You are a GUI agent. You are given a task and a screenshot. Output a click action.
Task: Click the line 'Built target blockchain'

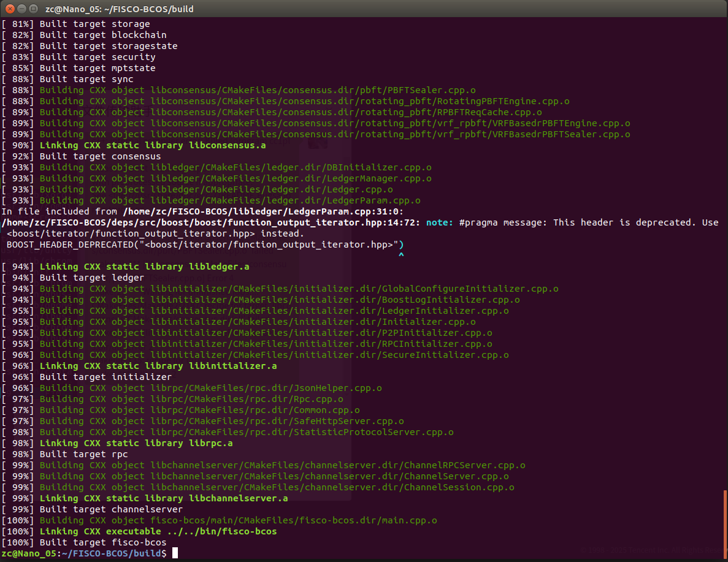tap(84, 35)
